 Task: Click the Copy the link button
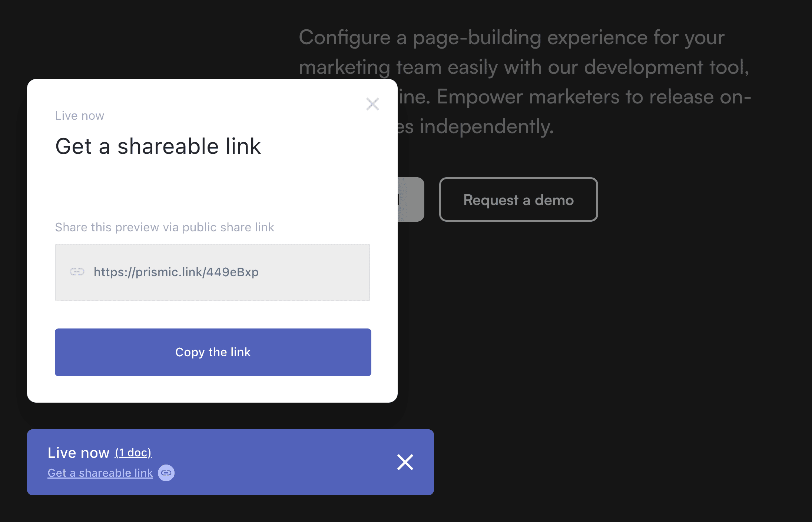[x=213, y=352]
